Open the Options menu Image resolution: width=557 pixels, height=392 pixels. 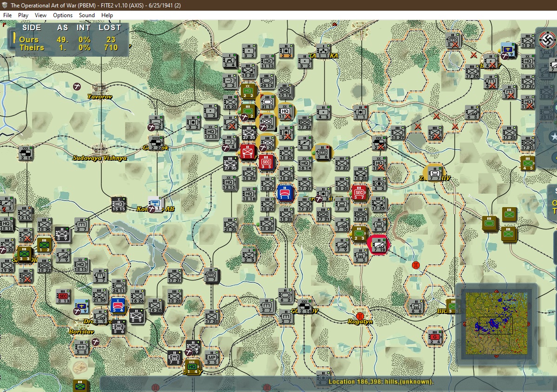[x=62, y=15]
